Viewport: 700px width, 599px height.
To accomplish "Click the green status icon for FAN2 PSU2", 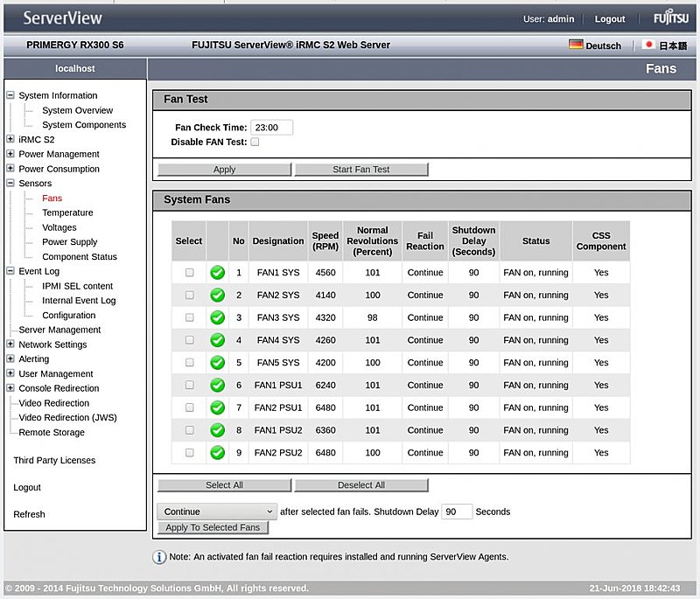I will tap(217, 453).
